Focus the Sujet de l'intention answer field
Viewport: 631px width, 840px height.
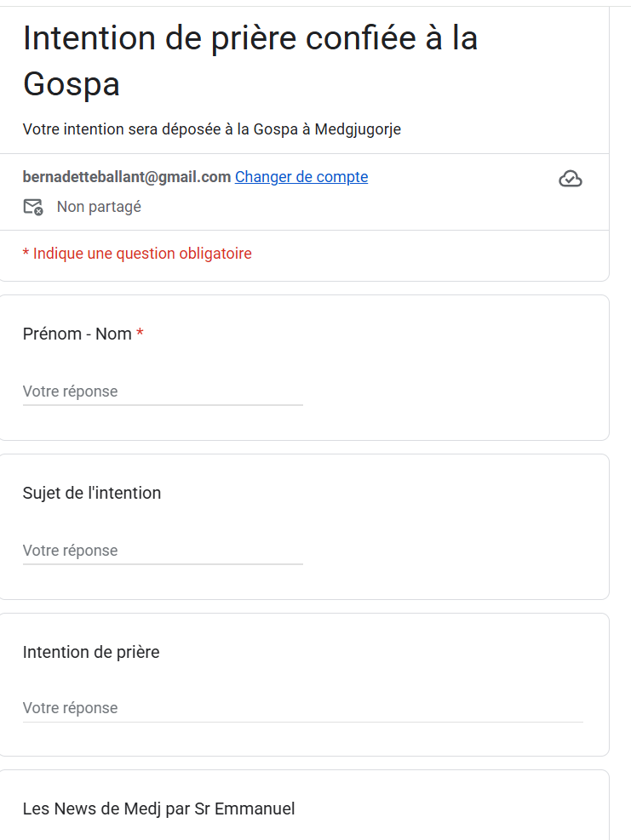pos(163,551)
